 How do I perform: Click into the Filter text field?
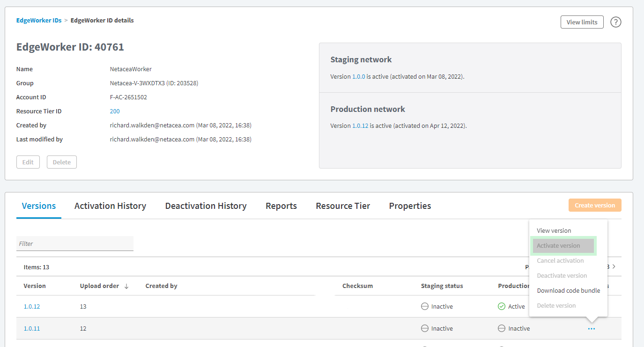pos(75,244)
